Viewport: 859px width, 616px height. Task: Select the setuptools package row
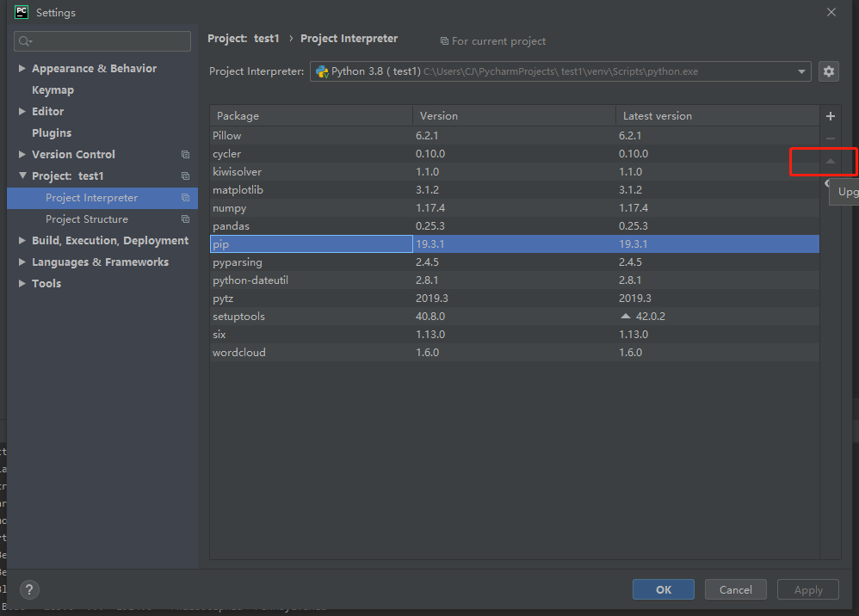pyautogui.click(x=515, y=317)
